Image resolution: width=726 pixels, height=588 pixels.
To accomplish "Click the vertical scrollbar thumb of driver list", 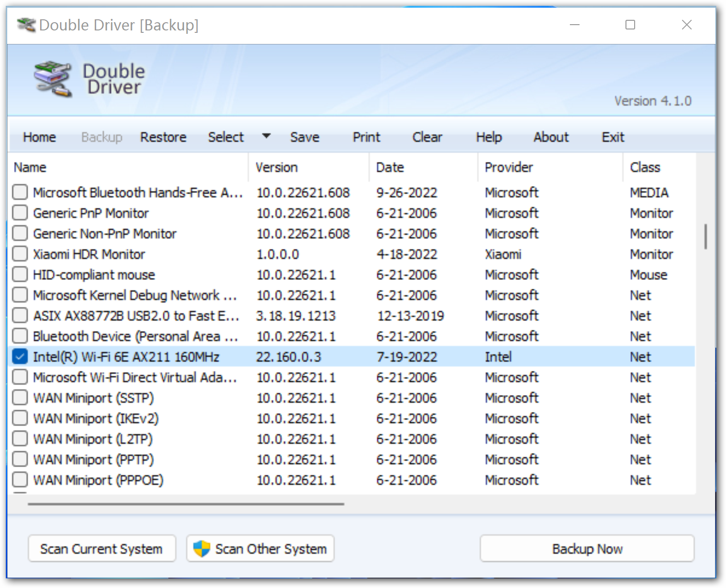I will coord(706,236).
